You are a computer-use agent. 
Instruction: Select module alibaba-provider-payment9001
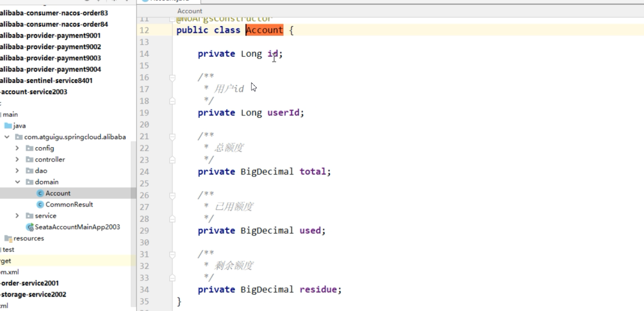click(x=50, y=35)
